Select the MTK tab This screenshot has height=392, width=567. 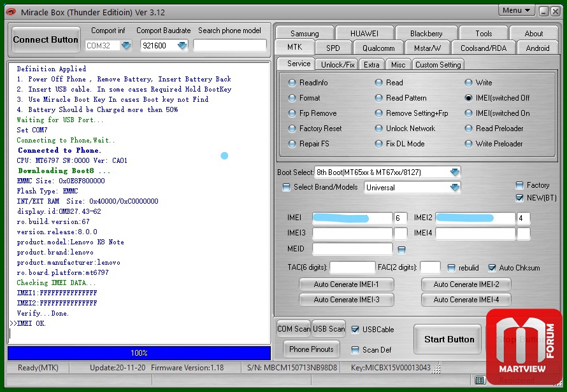[295, 47]
